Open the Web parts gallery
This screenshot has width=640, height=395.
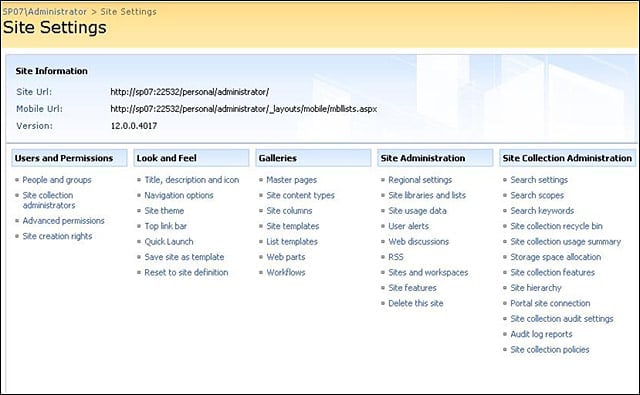point(286,257)
